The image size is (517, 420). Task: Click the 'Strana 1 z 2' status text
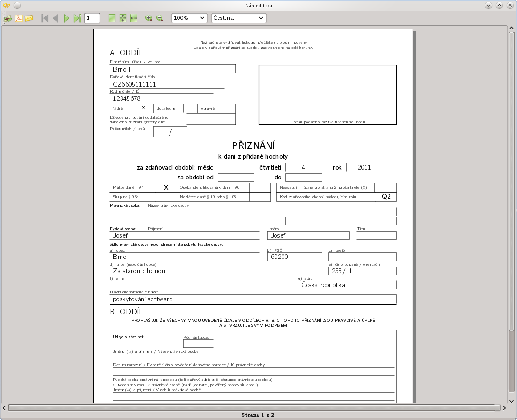[x=258, y=415]
